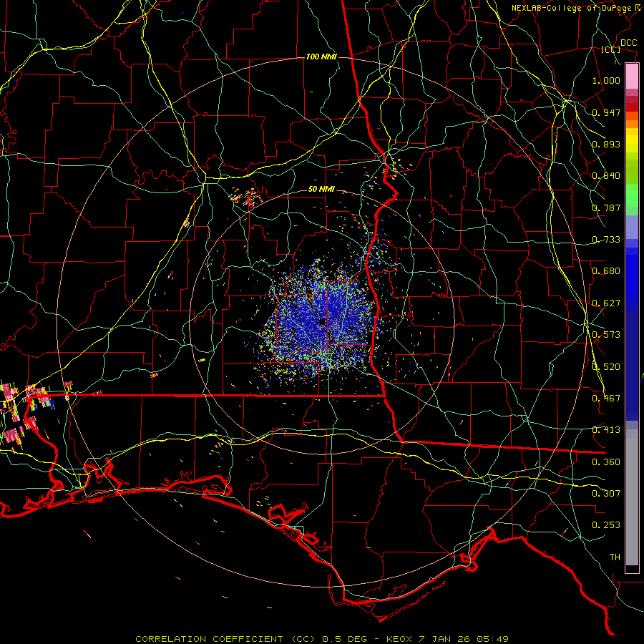
Task: Select the 0.787 legend value
Action: [606, 208]
